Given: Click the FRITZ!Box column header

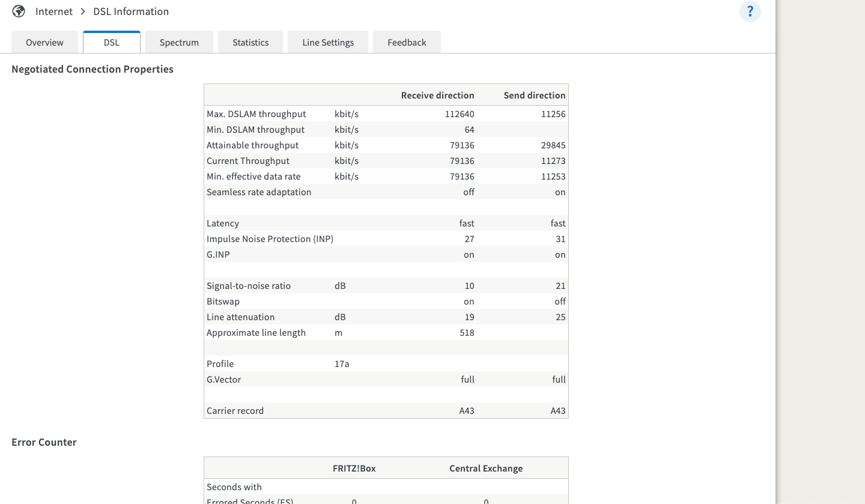Looking at the screenshot, I should 354,469.
